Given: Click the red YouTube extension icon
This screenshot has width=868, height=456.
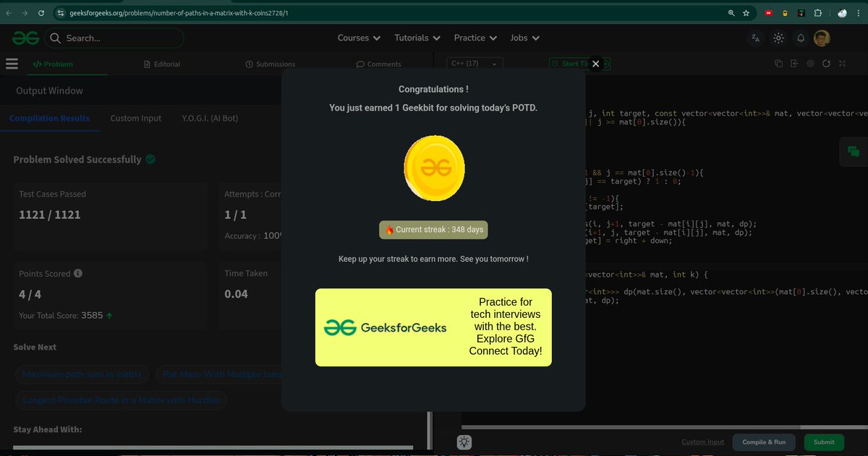Looking at the screenshot, I should [x=769, y=13].
